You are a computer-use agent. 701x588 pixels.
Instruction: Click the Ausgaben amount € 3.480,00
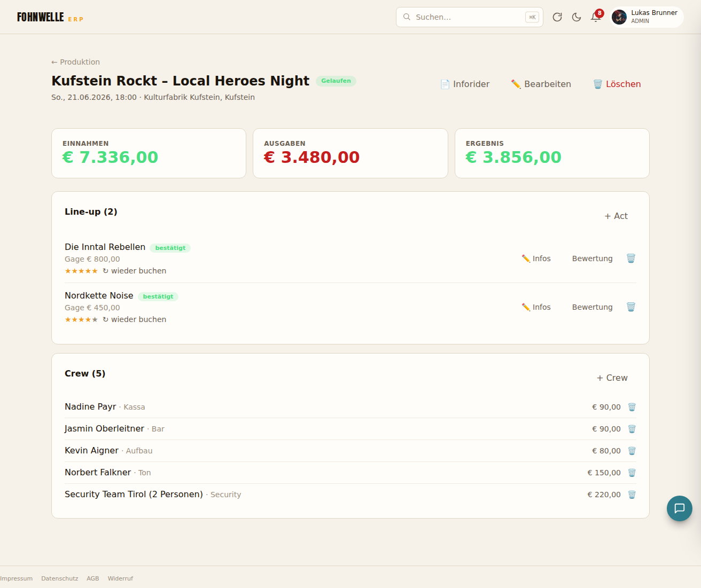pos(312,157)
